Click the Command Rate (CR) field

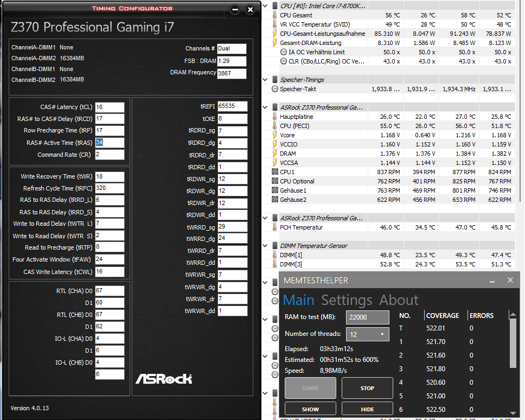pos(110,155)
